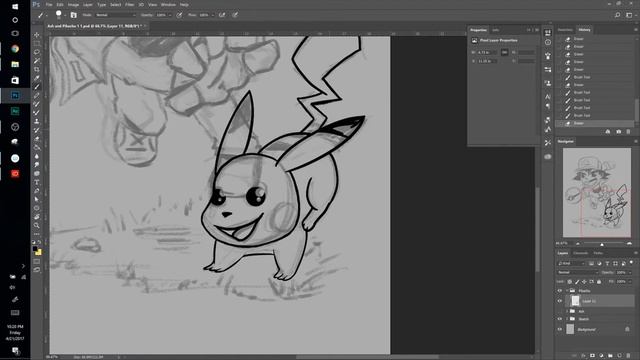Click the Navigator preview thumbnail

pyautogui.click(x=597, y=192)
